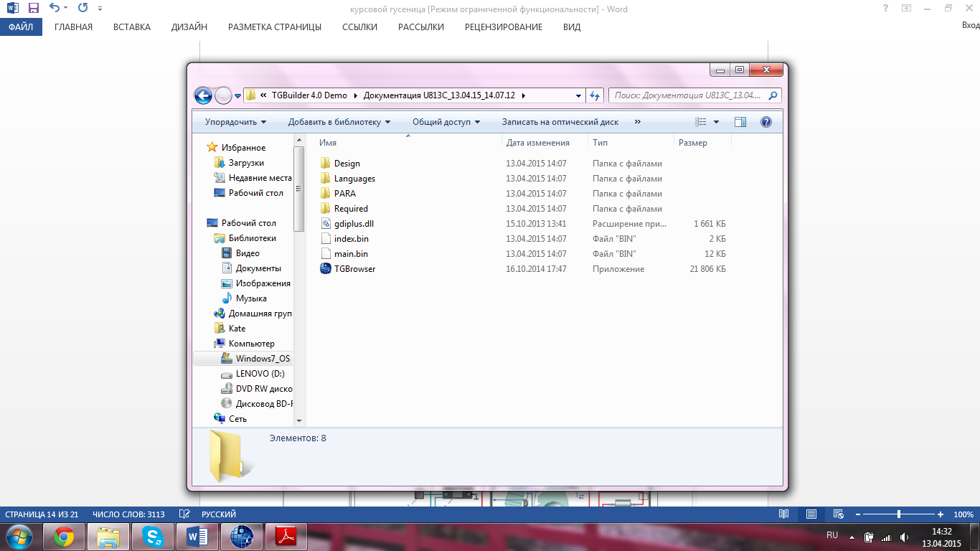980x551 pixels.
Task: Open Adobe Reader from the taskbar
Action: coord(286,537)
